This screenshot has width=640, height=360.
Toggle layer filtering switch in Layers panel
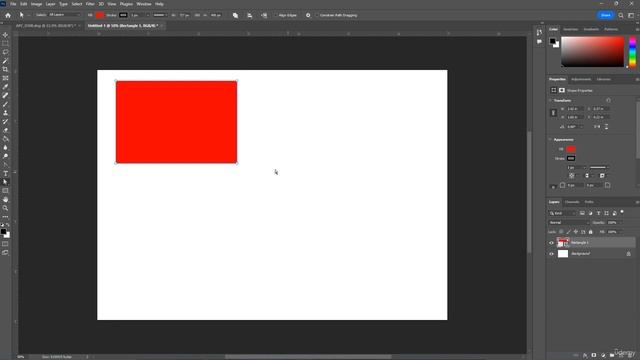[622, 212]
